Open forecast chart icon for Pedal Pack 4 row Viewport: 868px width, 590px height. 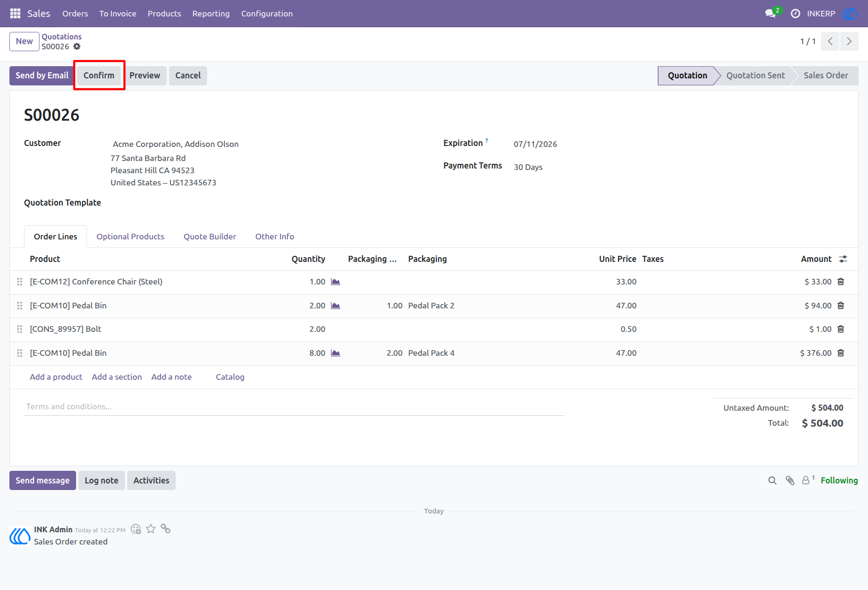[x=335, y=353]
